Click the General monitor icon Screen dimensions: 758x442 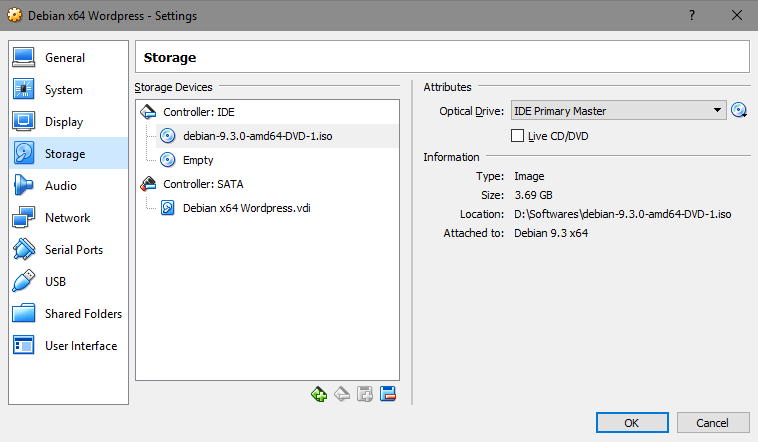coord(23,58)
